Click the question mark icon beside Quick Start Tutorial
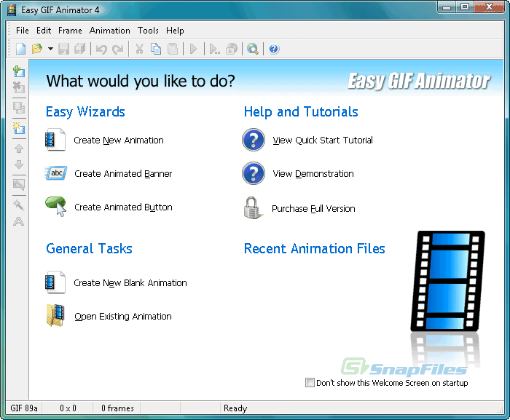This screenshot has width=510, height=420. [254, 140]
